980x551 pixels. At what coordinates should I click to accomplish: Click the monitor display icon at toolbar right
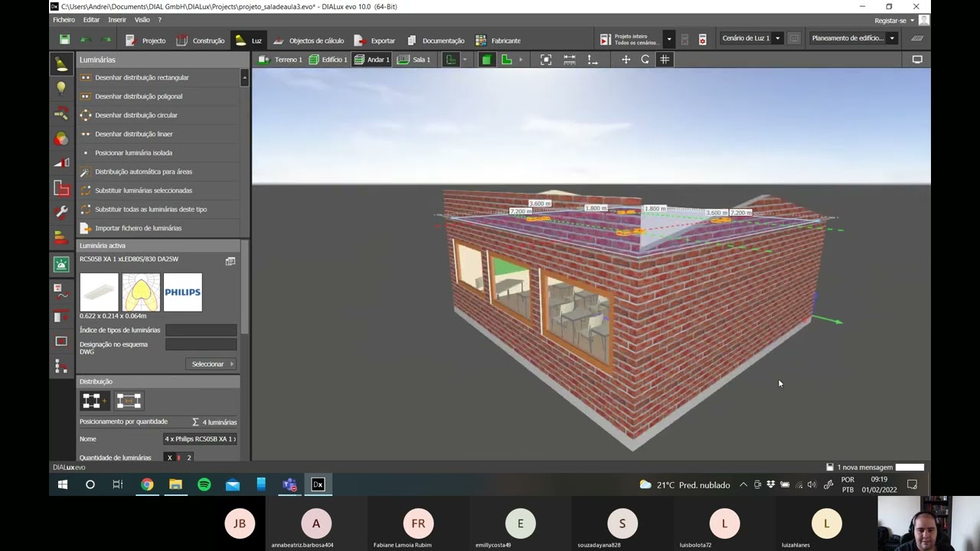click(x=917, y=60)
